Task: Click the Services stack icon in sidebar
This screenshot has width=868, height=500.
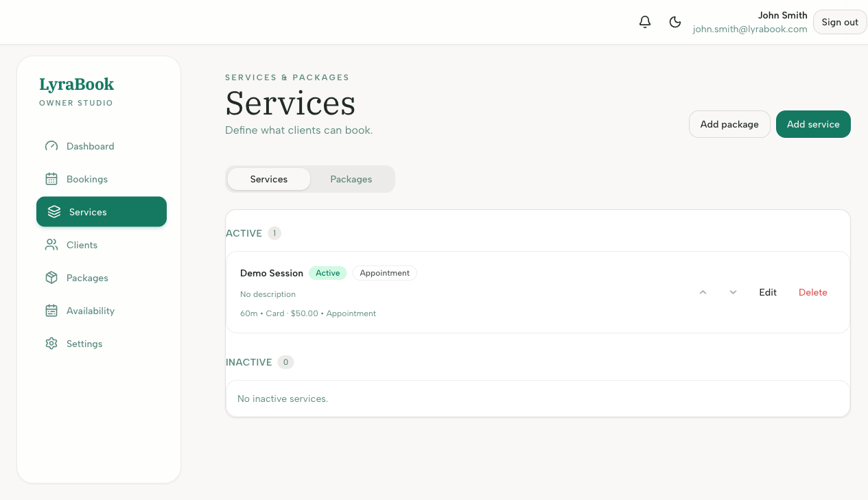Action: coord(54,211)
